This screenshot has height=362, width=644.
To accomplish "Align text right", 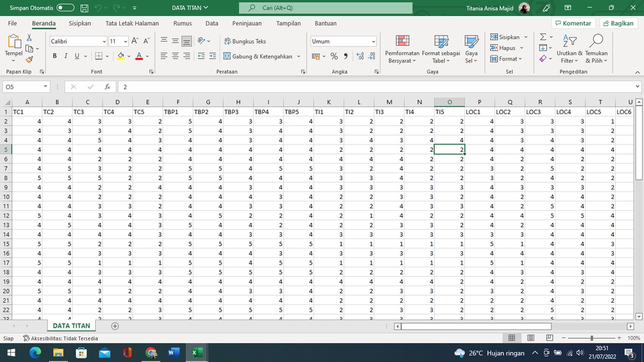I will tap(186, 56).
